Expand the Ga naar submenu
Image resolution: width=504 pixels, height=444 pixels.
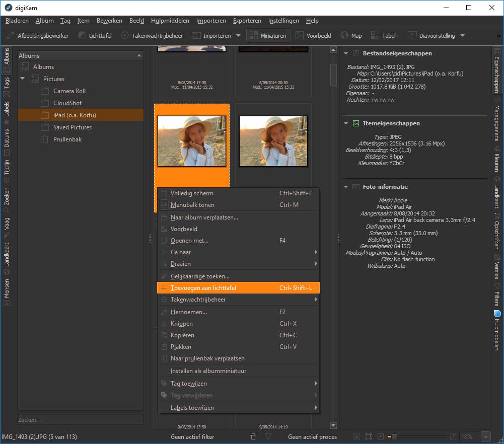(238, 252)
